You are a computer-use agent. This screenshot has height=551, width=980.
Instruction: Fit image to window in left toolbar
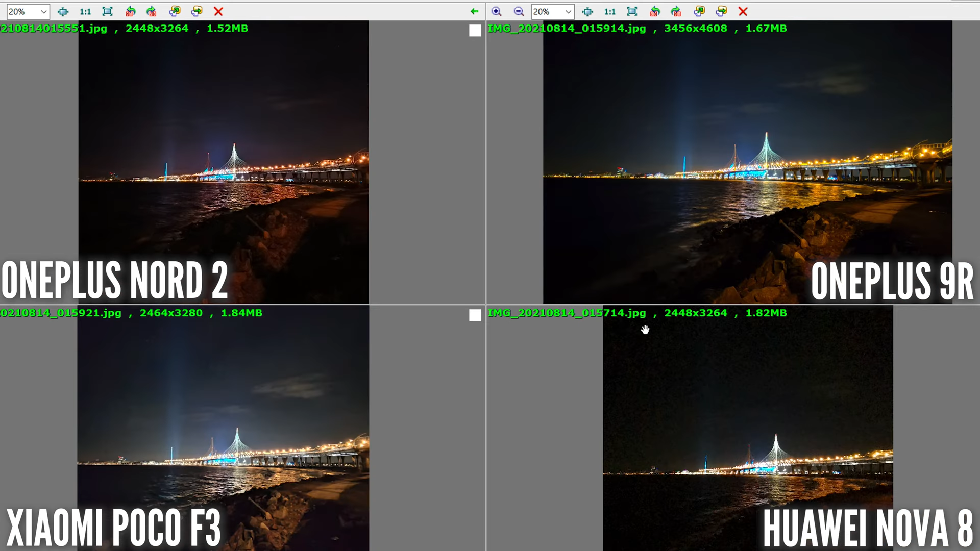point(107,11)
